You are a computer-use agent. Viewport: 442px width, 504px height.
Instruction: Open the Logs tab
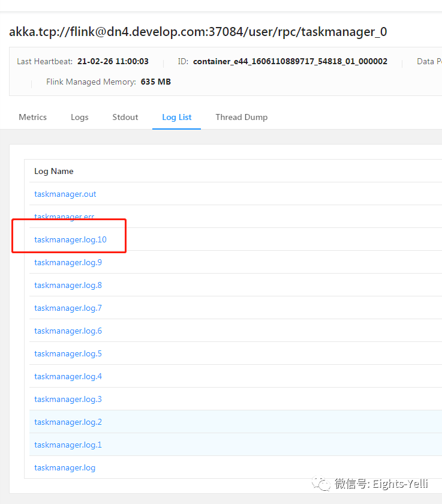[80, 118]
